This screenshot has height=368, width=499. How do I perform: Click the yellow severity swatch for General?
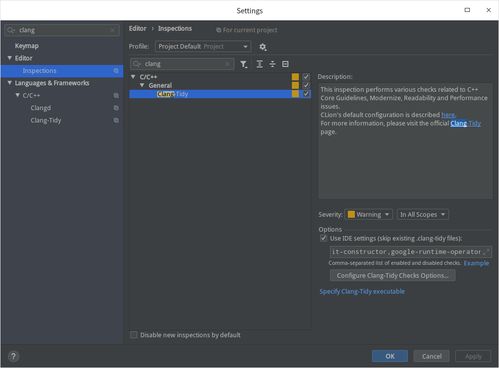pos(295,85)
